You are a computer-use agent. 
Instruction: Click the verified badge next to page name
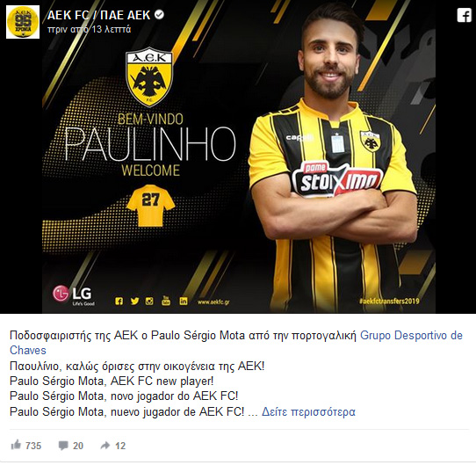(x=159, y=15)
